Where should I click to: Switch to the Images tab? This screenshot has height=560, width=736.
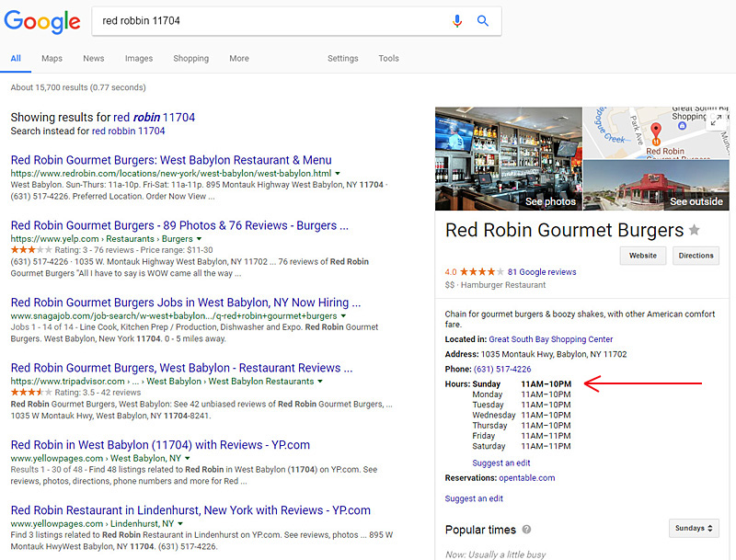pos(139,58)
